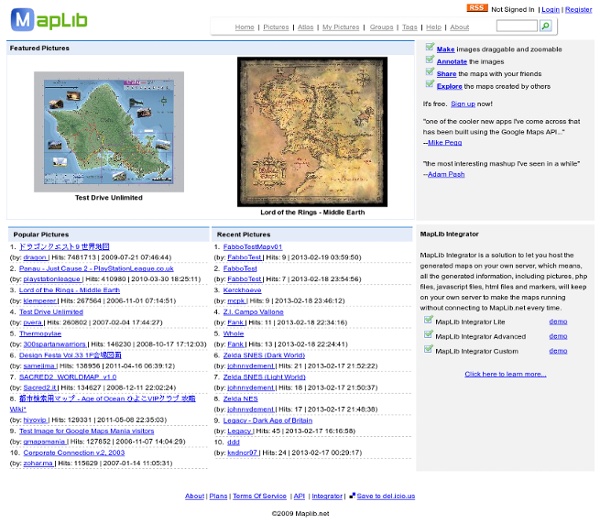600x527 pixels.
Task: Open Zelda SNES (Dark World) link
Action: point(264,356)
